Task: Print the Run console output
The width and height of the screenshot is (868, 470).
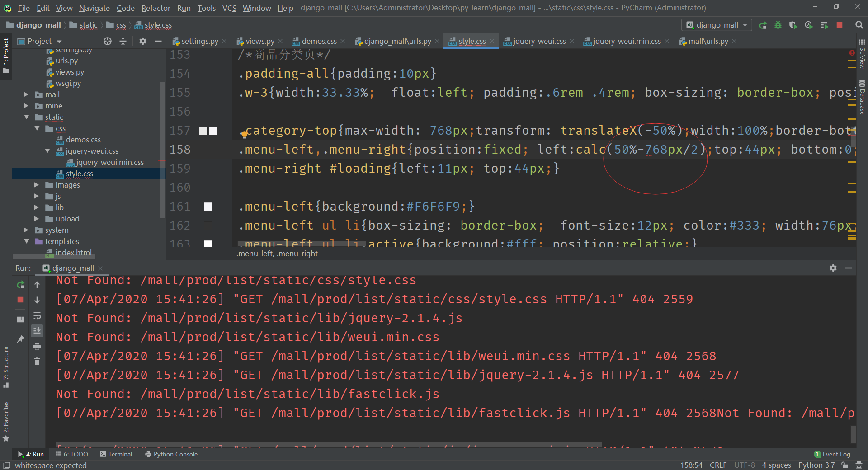Action: pyautogui.click(x=37, y=346)
